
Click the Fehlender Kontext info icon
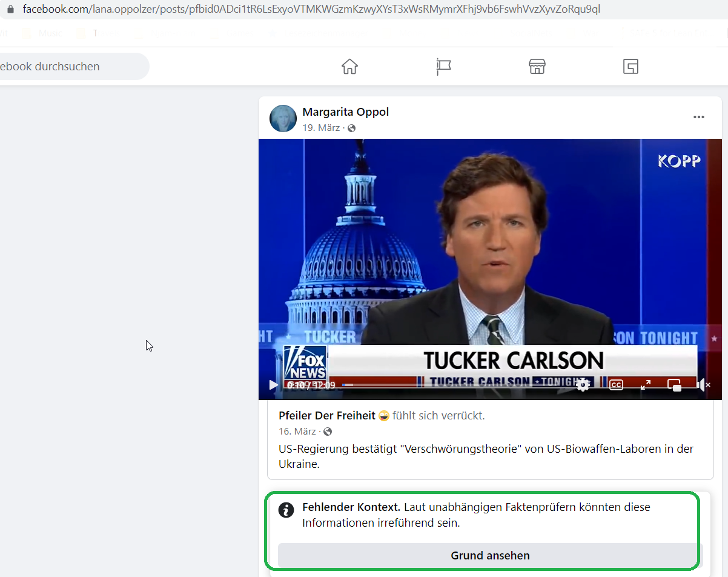pos(286,510)
